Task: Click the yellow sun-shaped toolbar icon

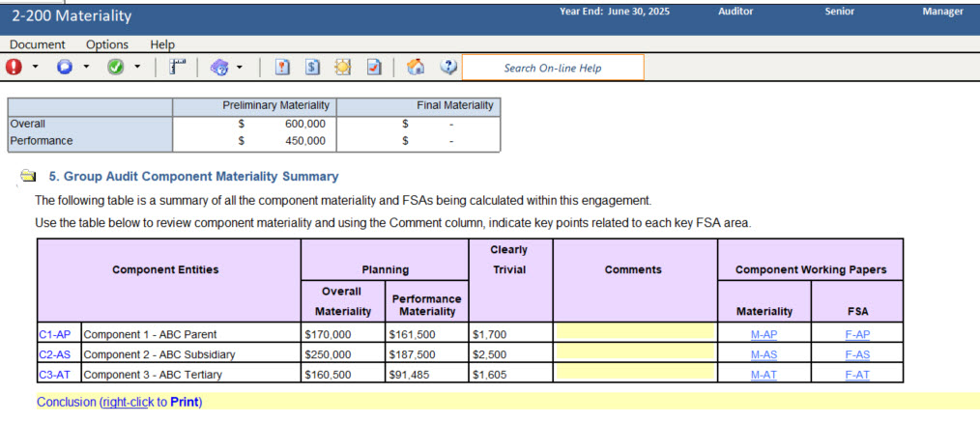Action: point(342,67)
